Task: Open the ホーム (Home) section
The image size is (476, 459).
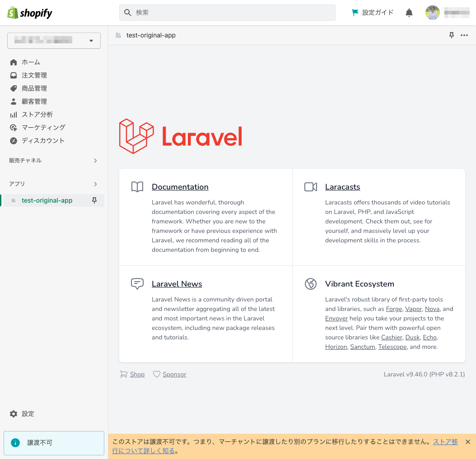Action: pos(29,62)
